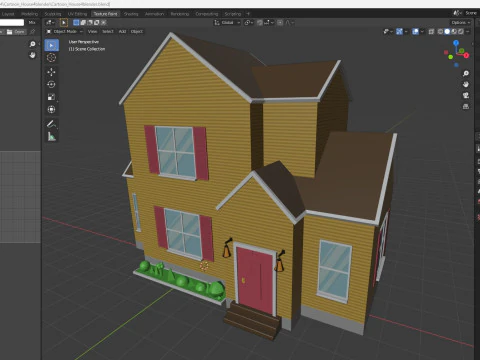
Task: Switch to the Animation workspace tab
Action: click(155, 14)
